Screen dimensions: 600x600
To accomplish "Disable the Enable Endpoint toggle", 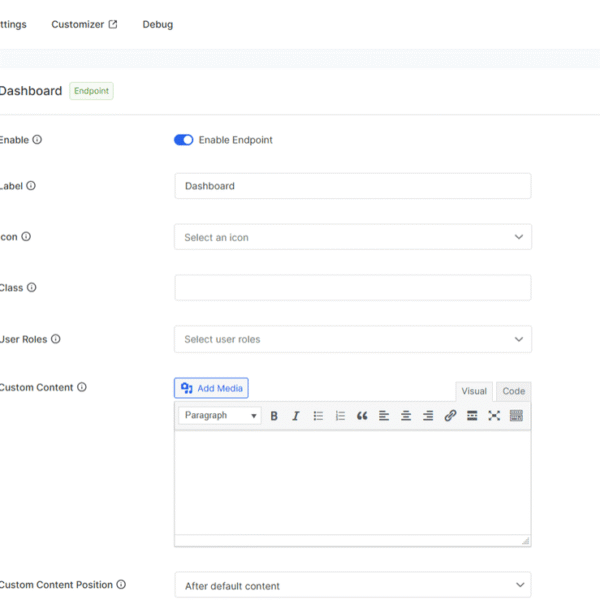I will click(184, 140).
